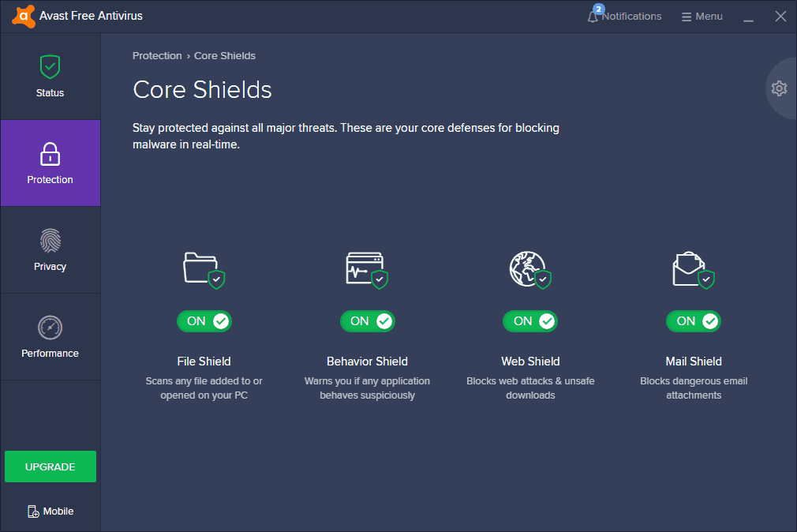Click the green UPGRADE button
Viewport: 797px width, 532px height.
point(50,466)
